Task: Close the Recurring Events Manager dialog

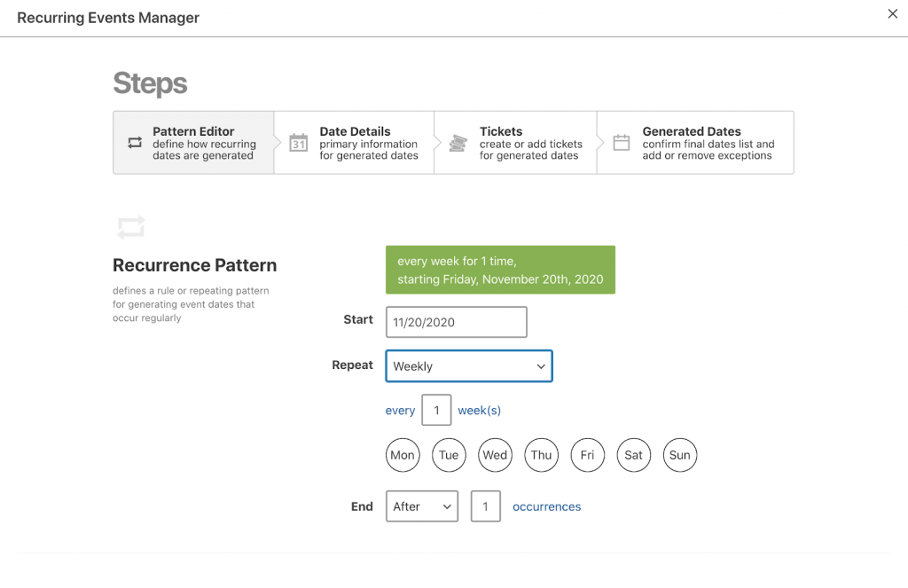Action: click(x=892, y=14)
